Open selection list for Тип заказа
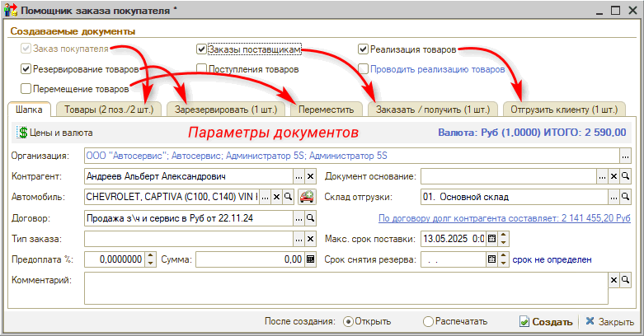The height and width of the screenshot is (336, 644). point(298,239)
